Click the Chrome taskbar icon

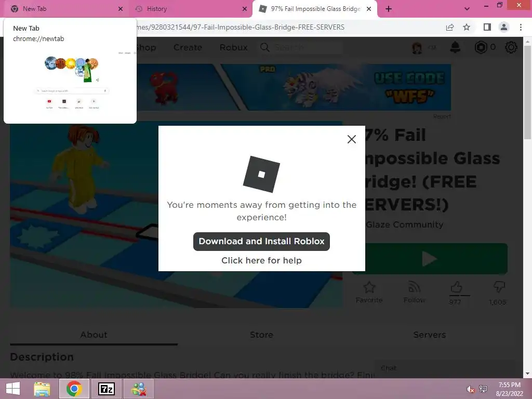74,389
